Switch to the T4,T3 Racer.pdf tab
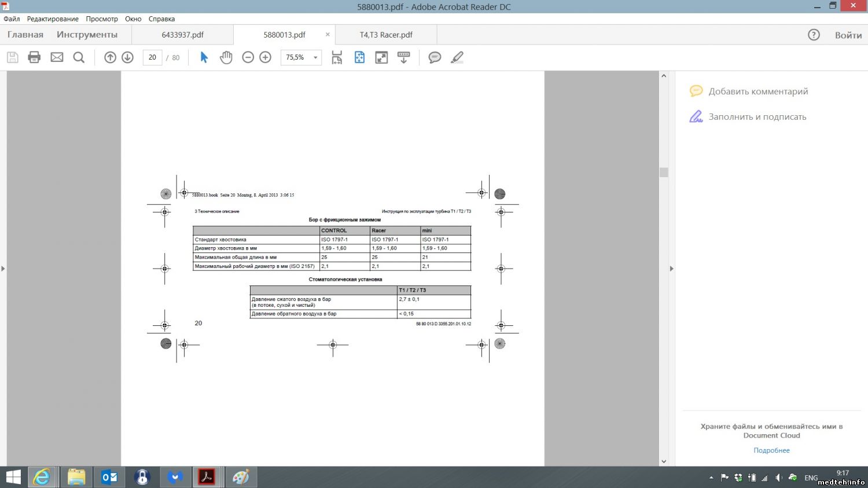The width and height of the screenshot is (868, 488). coord(386,35)
